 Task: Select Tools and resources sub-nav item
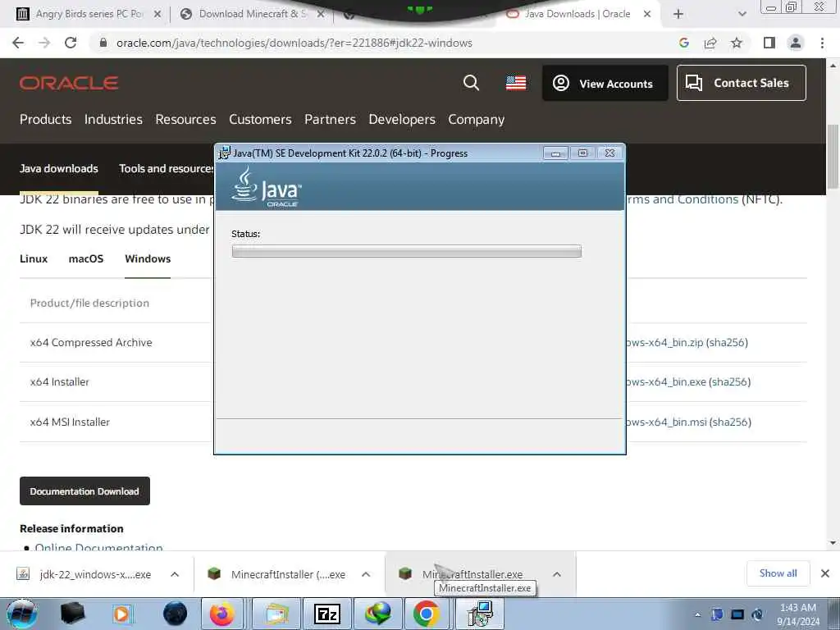[166, 169]
